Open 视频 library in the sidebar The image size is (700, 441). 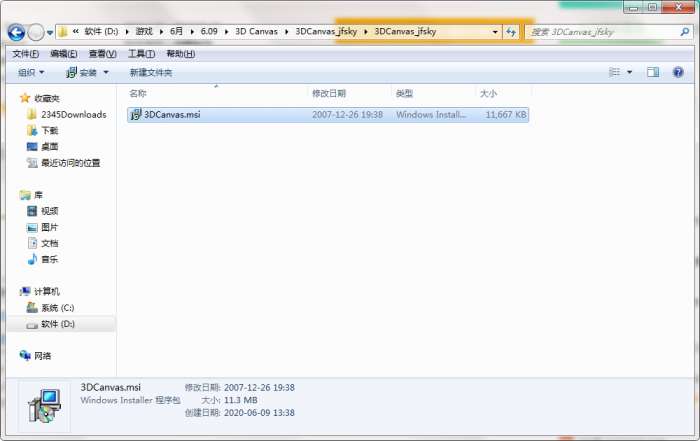[50, 211]
